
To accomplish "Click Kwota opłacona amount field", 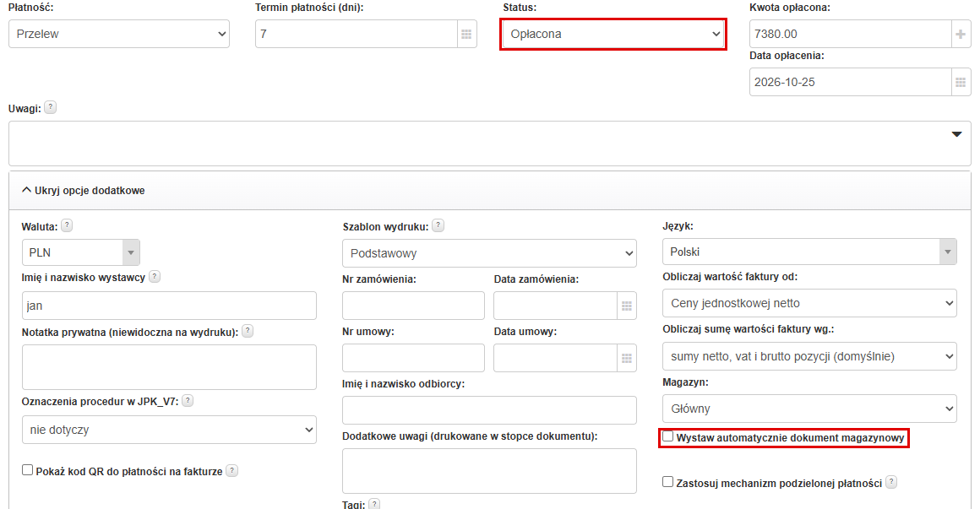I will tap(851, 34).
